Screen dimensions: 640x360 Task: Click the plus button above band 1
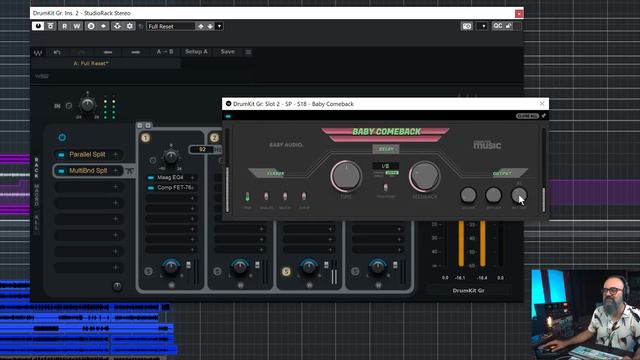pyautogui.click(x=148, y=125)
